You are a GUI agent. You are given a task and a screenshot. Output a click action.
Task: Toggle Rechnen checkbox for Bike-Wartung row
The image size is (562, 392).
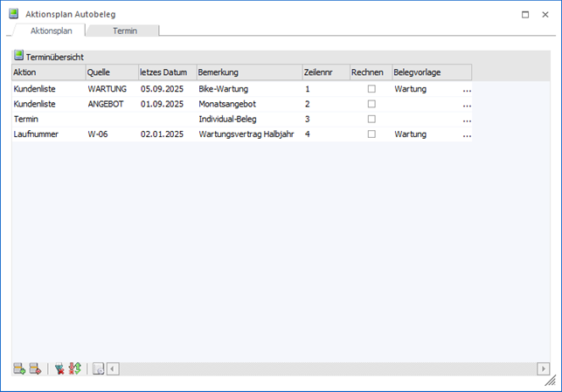click(x=371, y=89)
